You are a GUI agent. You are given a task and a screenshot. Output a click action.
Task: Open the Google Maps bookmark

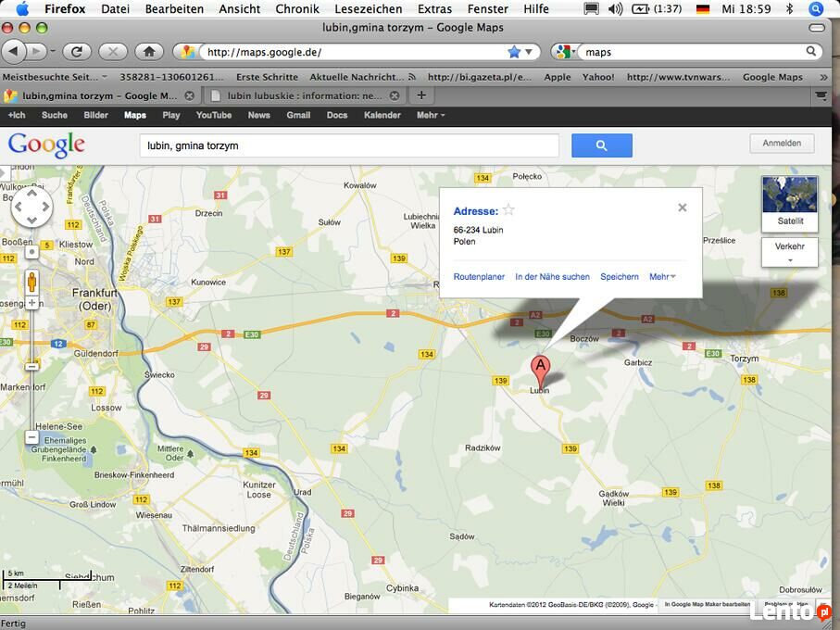772,77
